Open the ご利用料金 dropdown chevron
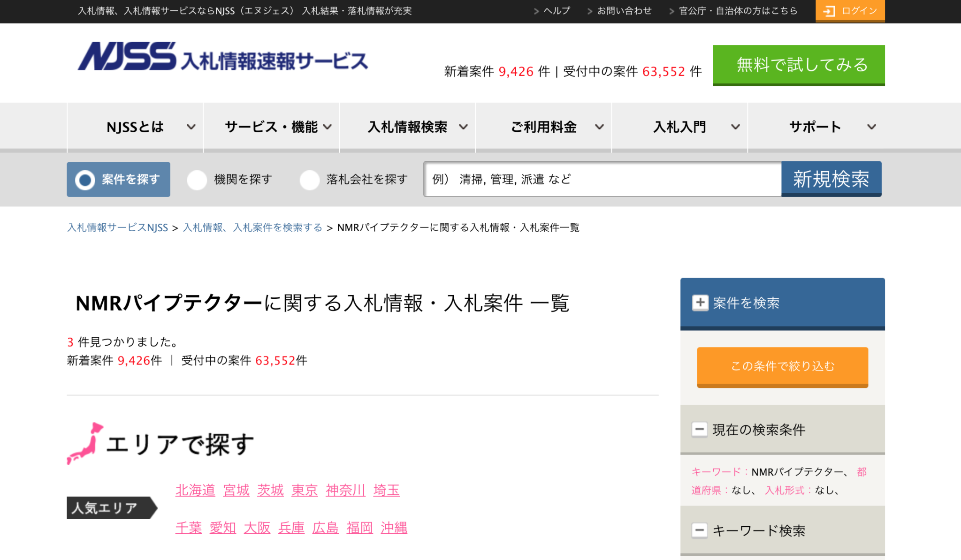This screenshot has width=961, height=560. 599,127
